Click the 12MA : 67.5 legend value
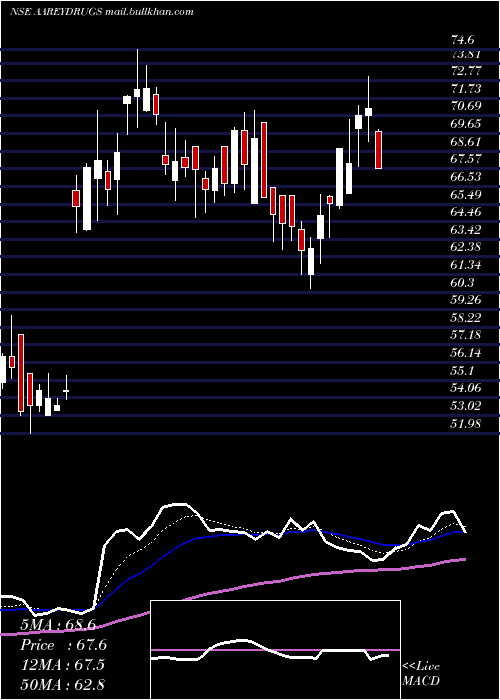This screenshot has width=500, height=700. pos(62,665)
